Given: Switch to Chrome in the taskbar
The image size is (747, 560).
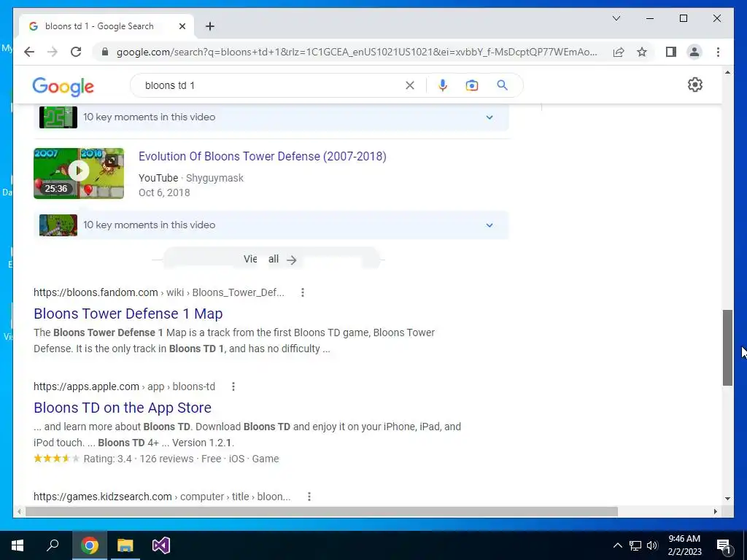Looking at the screenshot, I should pos(89,545).
